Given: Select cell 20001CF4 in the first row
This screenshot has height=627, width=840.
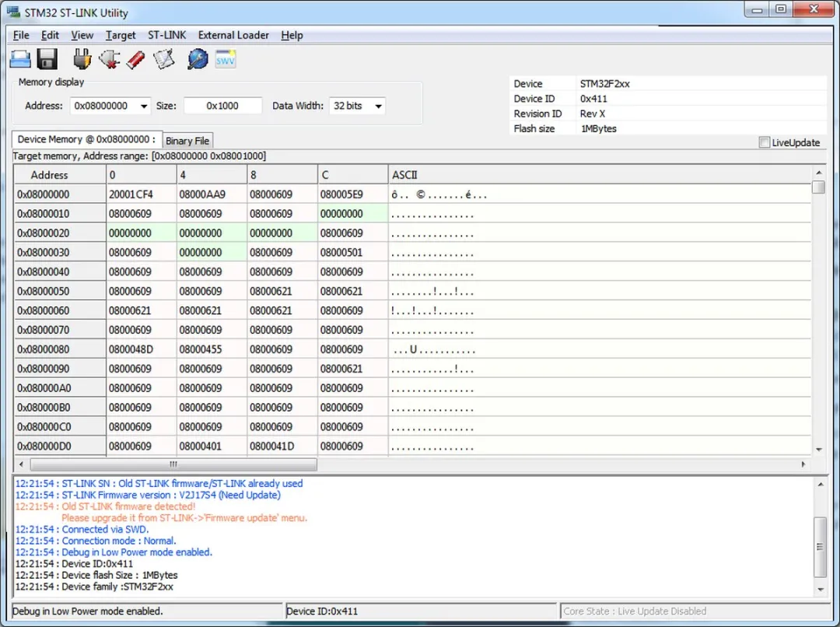Looking at the screenshot, I should pos(142,194).
